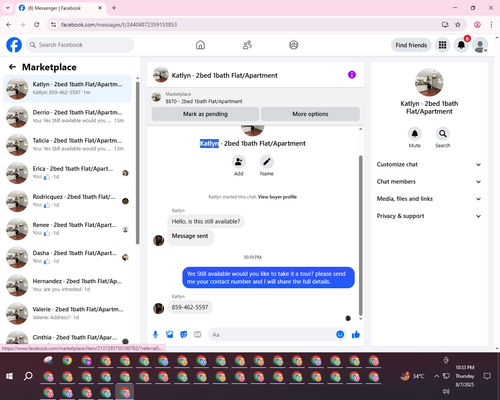The width and height of the screenshot is (500, 400).
Task: Show hidden system tray icons
Action: 436,376
